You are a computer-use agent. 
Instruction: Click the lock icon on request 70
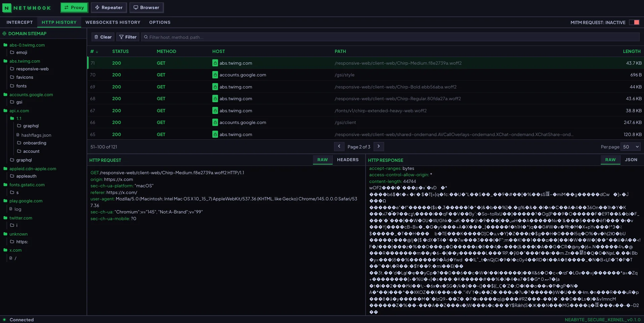pos(215,75)
